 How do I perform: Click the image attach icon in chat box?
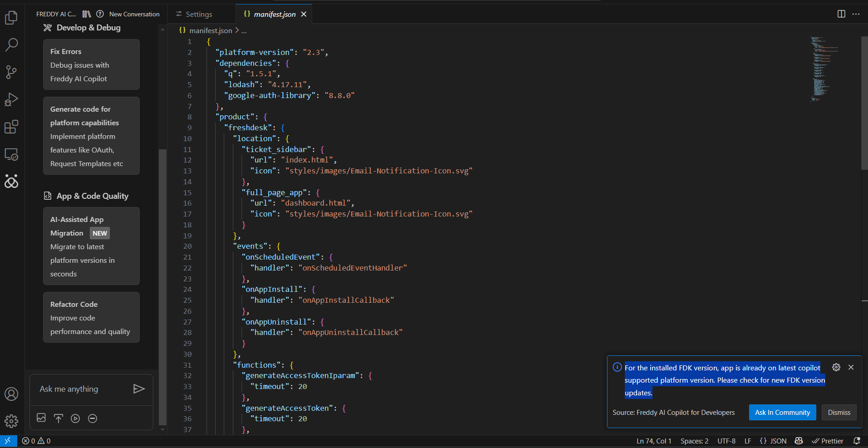[x=41, y=418]
